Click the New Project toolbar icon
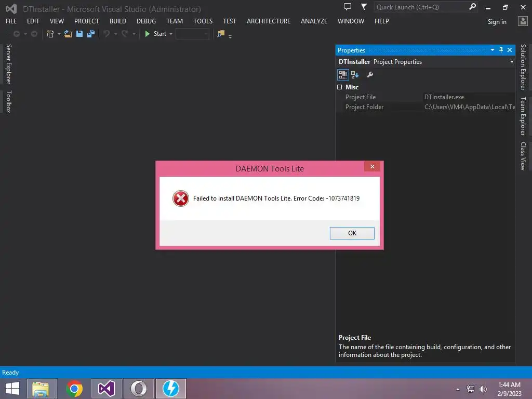Image resolution: width=532 pixels, height=399 pixels. click(50, 34)
